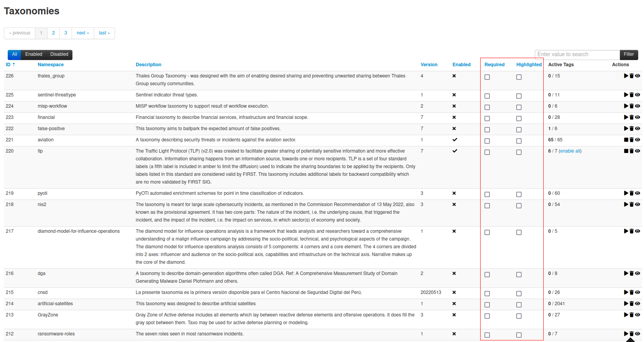Sort table by Description header

pos(148,65)
